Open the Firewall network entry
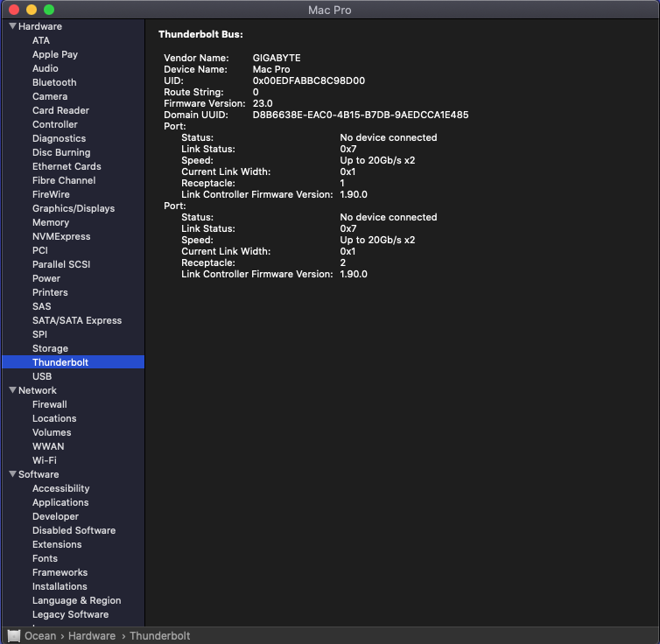Screen dimensions: 660x644 pyautogui.click(x=50, y=404)
